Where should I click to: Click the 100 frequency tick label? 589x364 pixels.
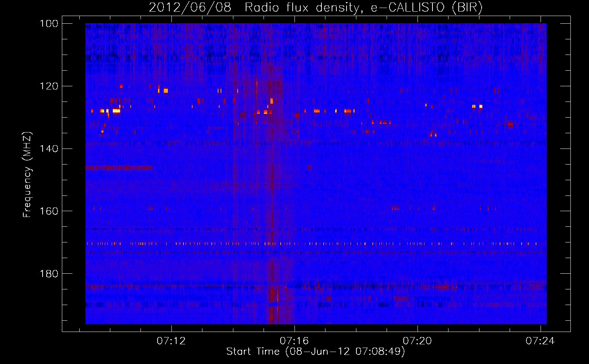pos(49,24)
